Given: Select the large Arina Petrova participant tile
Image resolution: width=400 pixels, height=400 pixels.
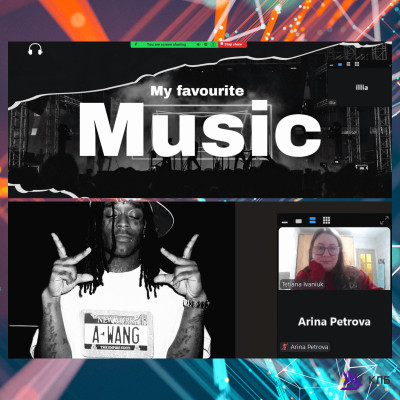Looking at the screenshot, I should 334,322.
